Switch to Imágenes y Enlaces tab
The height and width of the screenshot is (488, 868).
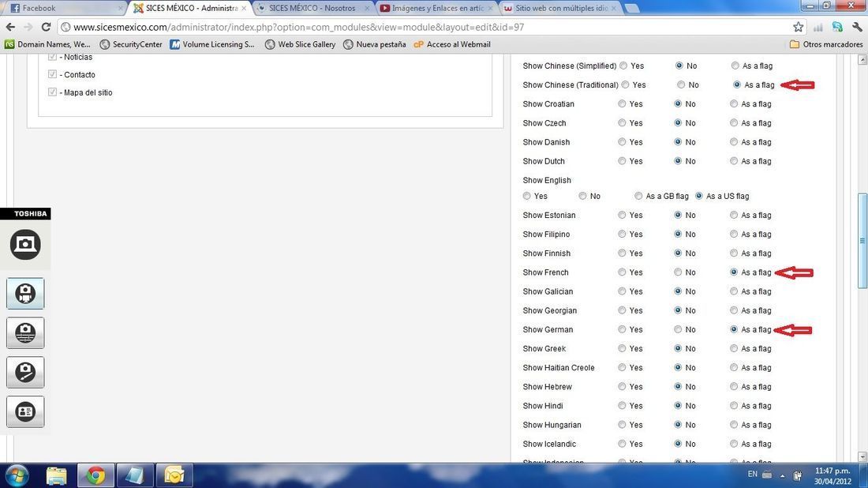click(437, 8)
